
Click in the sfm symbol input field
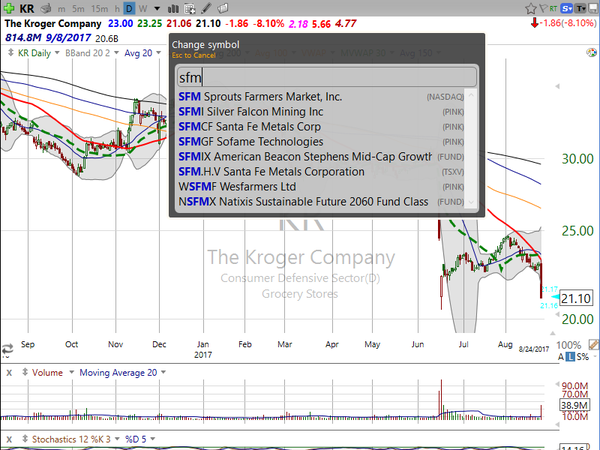327,77
